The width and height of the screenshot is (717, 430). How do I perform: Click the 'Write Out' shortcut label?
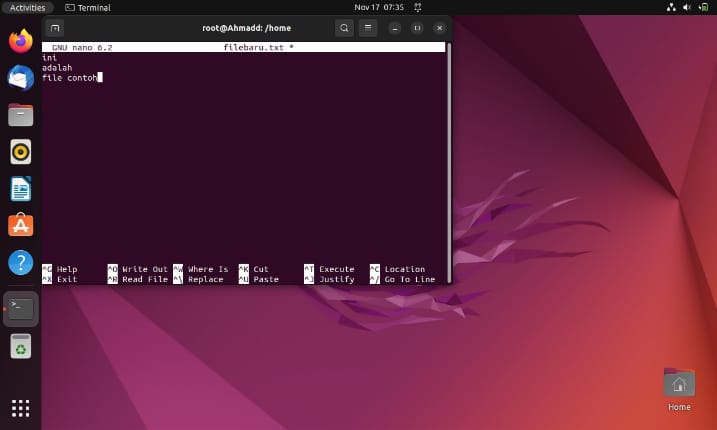[x=145, y=269]
